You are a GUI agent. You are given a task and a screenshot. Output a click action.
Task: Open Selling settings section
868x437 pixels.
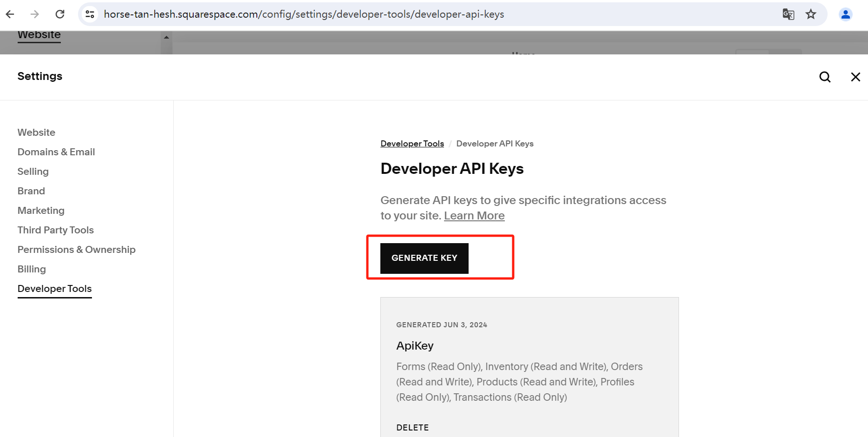[33, 172]
